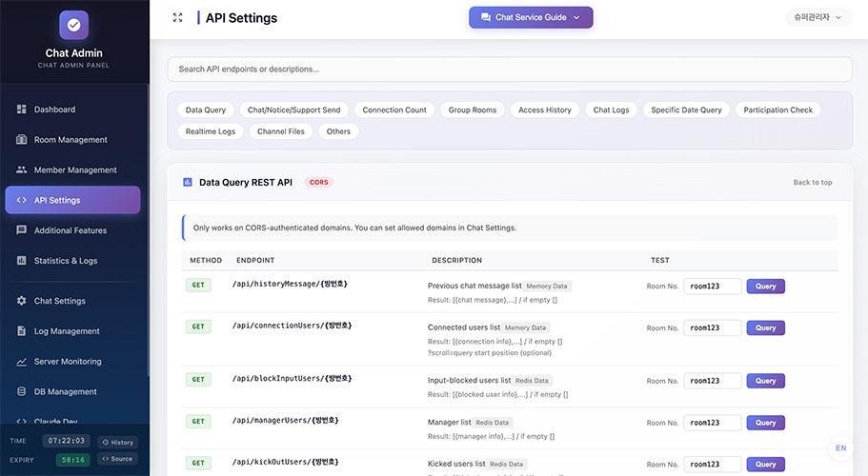Select the Access History chip
Screen dimensions: 868x476
point(545,110)
